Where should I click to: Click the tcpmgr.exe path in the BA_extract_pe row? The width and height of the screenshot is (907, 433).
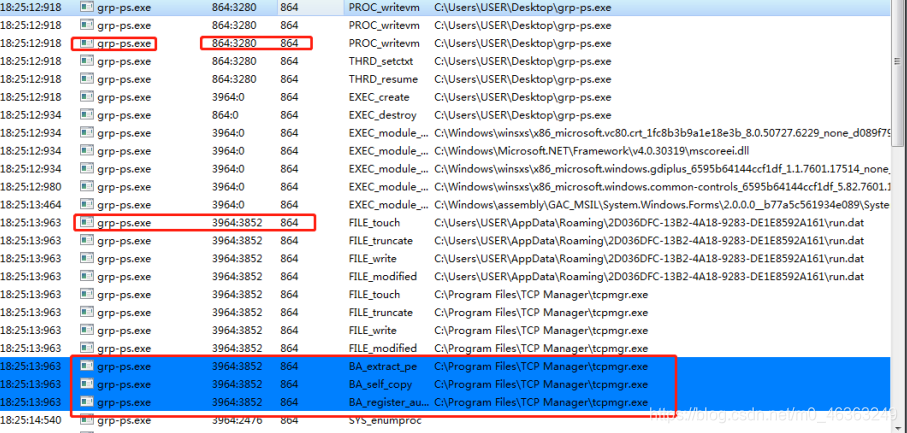tap(541, 367)
